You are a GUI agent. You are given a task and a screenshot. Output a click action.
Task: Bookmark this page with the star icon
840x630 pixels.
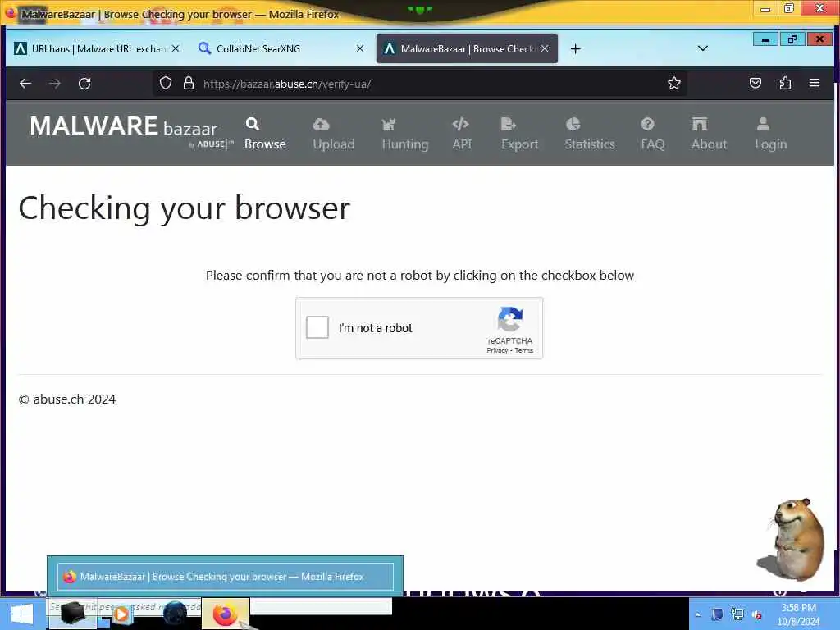click(x=674, y=83)
